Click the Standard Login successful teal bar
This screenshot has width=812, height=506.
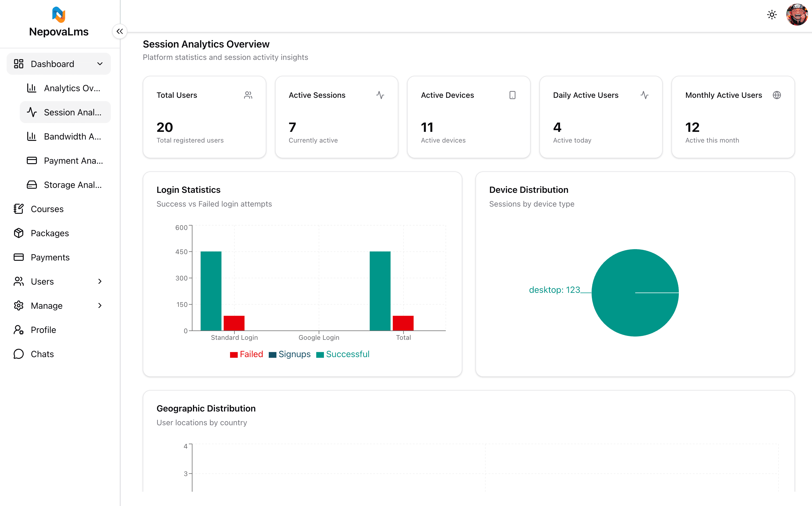[211, 291]
